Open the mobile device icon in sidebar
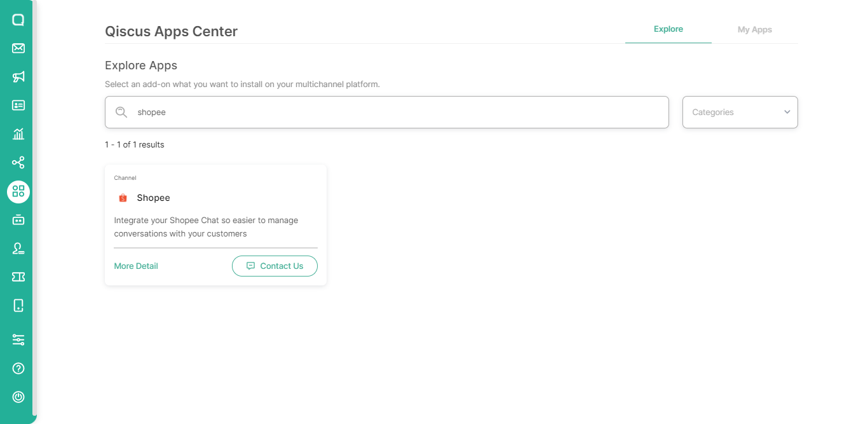The width and height of the screenshot is (868, 424). [18, 306]
